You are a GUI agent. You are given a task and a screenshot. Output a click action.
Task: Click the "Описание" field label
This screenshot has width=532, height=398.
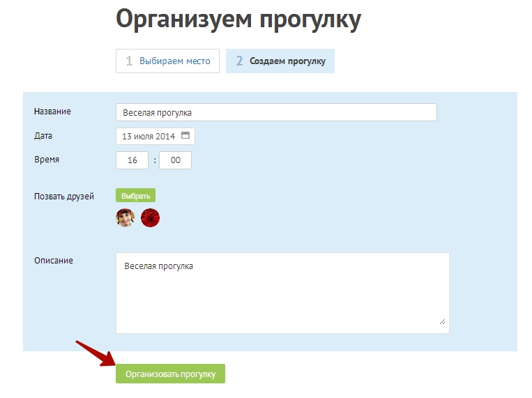click(54, 261)
